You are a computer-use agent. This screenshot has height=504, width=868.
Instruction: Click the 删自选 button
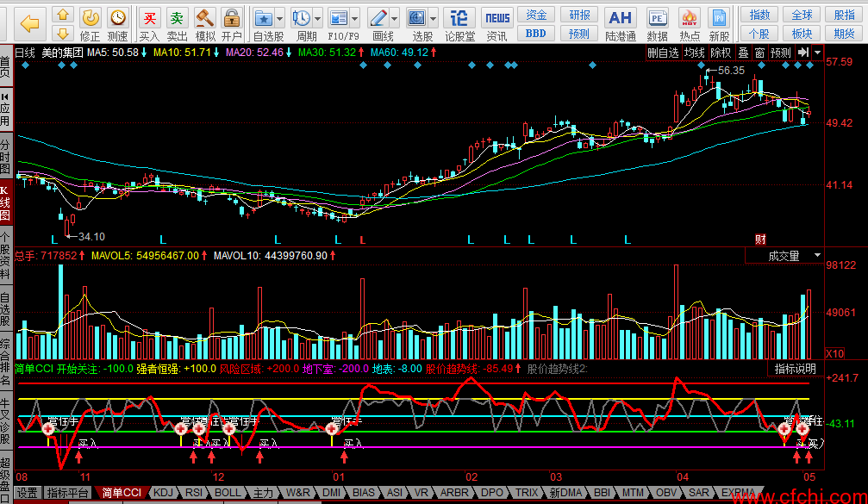(664, 53)
